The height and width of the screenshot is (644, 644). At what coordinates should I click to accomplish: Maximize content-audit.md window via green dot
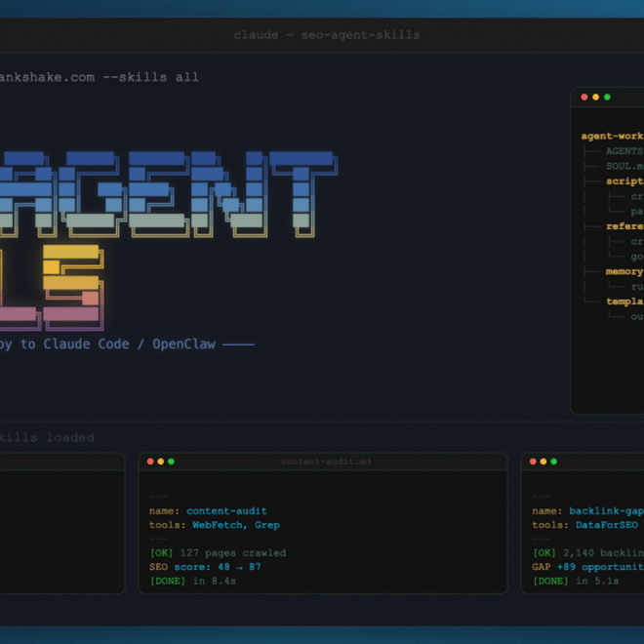172,462
